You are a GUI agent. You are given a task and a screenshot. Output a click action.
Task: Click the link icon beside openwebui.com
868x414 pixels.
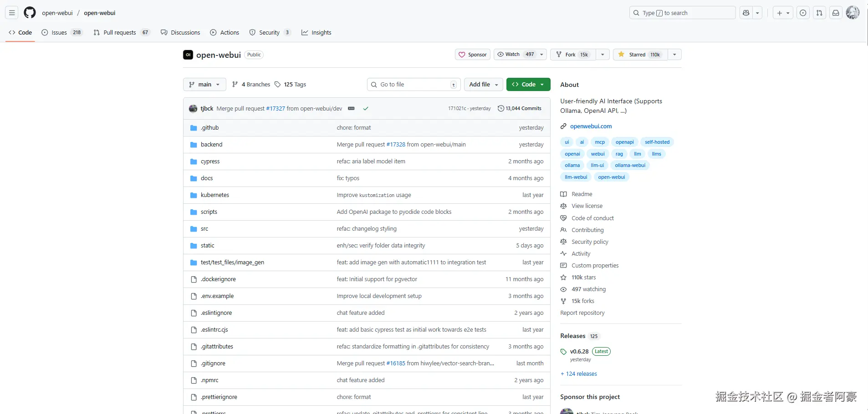point(563,126)
